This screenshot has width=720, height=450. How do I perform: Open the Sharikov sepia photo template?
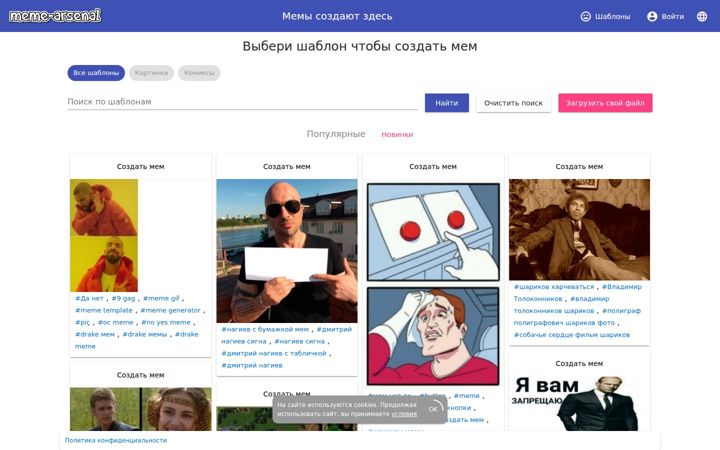(x=579, y=230)
